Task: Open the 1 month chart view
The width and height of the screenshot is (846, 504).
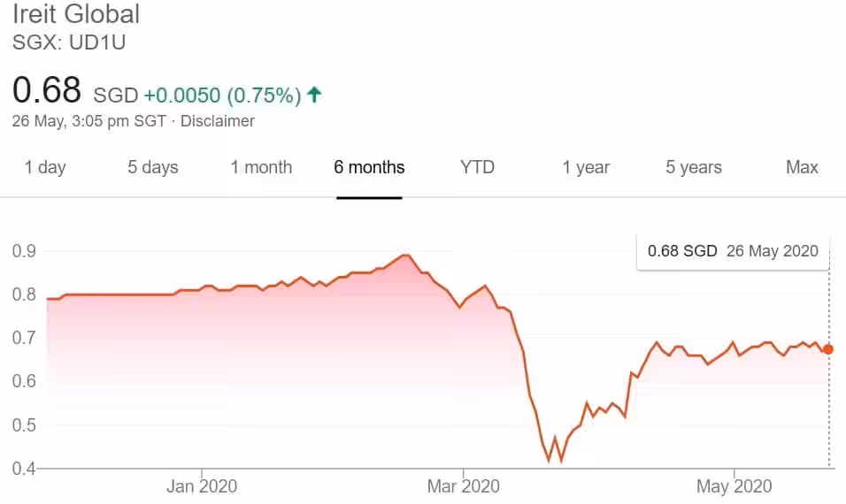Action: click(261, 167)
